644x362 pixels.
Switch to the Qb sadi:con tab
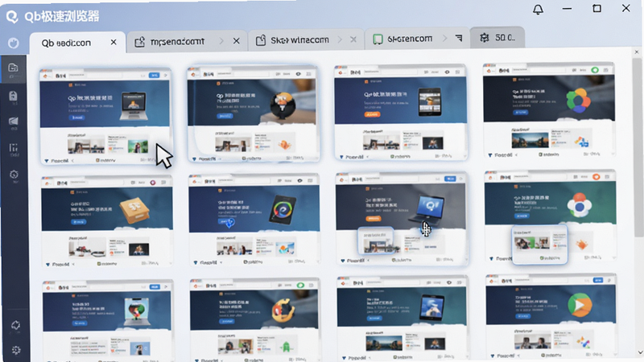pyautogui.click(x=77, y=43)
